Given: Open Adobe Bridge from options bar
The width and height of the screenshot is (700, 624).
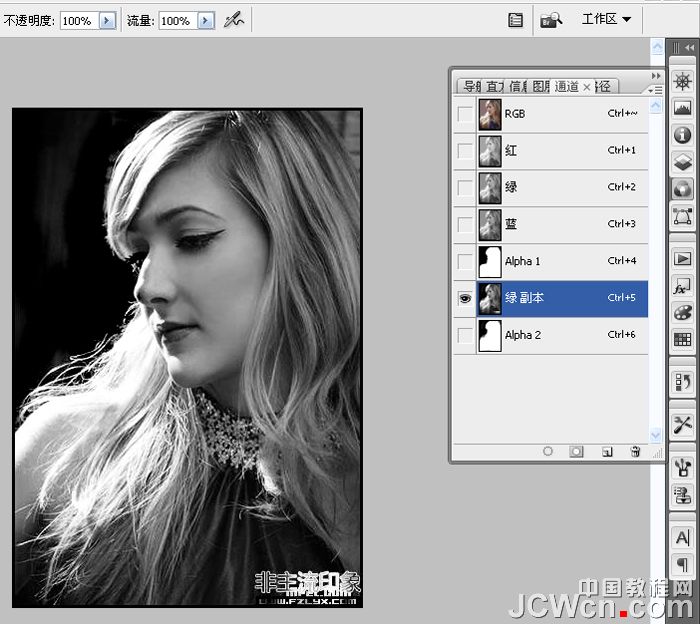Looking at the screenshot, I should pos(551,20).
